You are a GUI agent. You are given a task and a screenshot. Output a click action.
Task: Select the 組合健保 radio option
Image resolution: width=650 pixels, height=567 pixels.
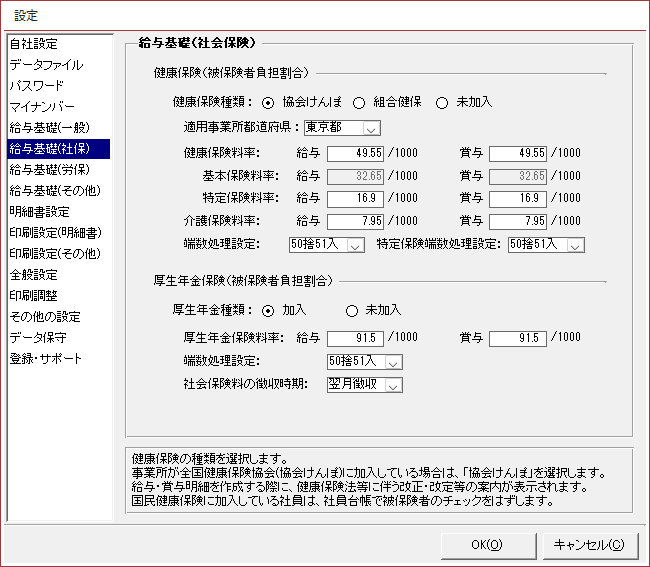point(359,102)
